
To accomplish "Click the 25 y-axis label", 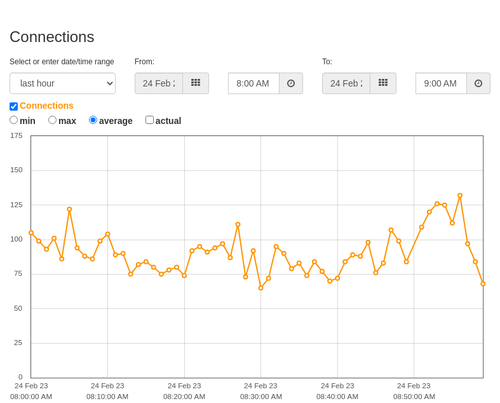I will pyautogui.click(x=18, y=343).
